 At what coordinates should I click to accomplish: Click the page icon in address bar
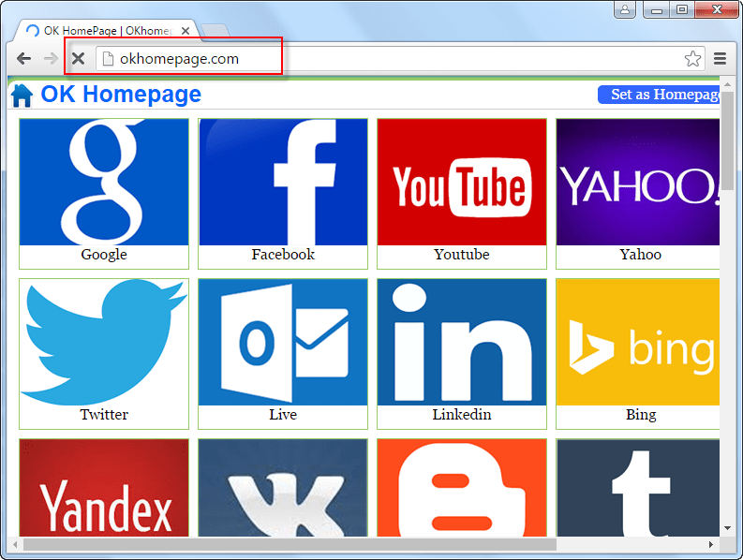click(109, 59)
